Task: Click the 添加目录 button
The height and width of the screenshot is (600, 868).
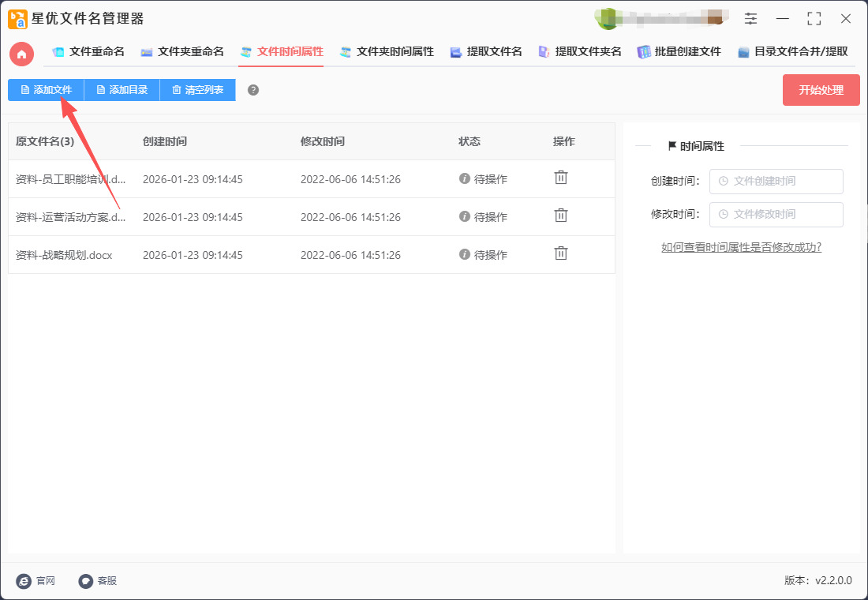Action: tap(122, 90)
